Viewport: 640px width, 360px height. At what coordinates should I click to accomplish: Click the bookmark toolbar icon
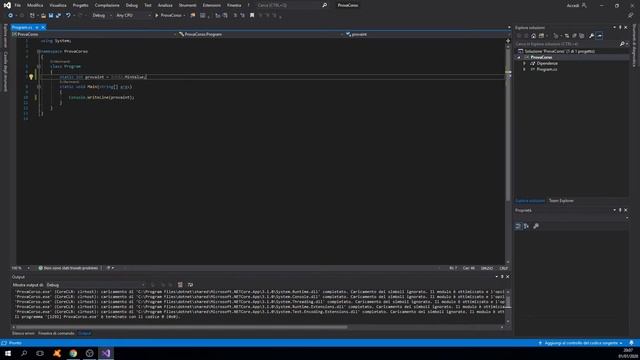point(252,16)
